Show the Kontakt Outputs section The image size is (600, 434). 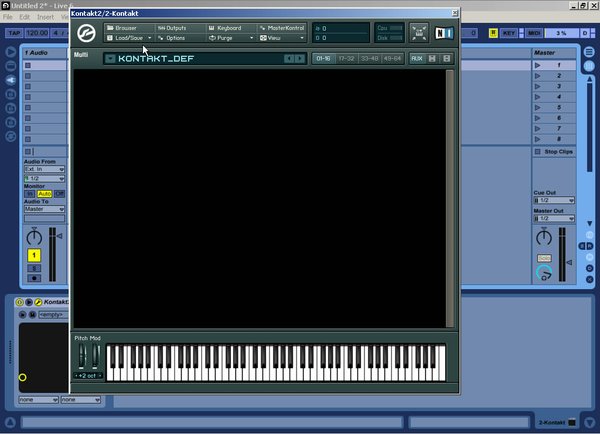(180, 28)
